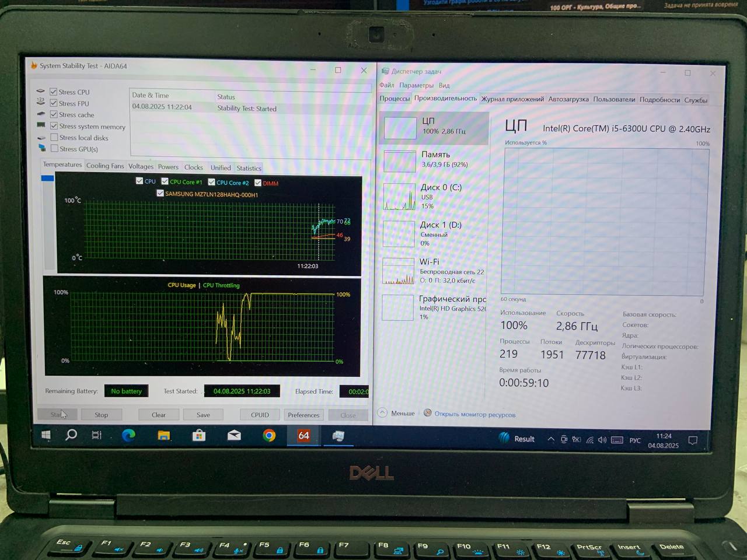Enable the Stress local disks checkbox
The image size is (747, 560).
click(54, 138)
